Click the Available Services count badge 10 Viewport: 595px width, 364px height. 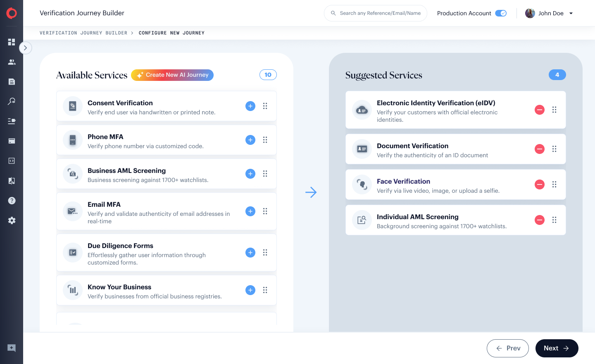click(268, 75)
